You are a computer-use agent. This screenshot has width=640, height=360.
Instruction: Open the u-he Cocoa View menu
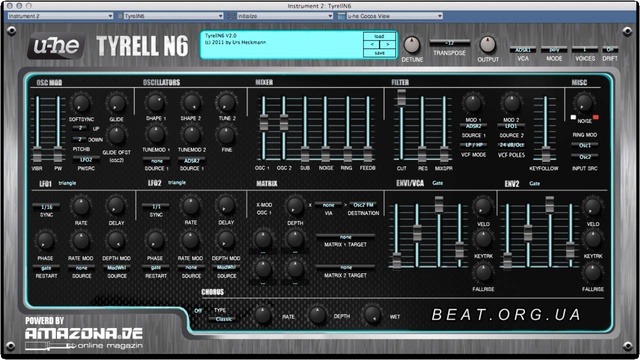394,16
